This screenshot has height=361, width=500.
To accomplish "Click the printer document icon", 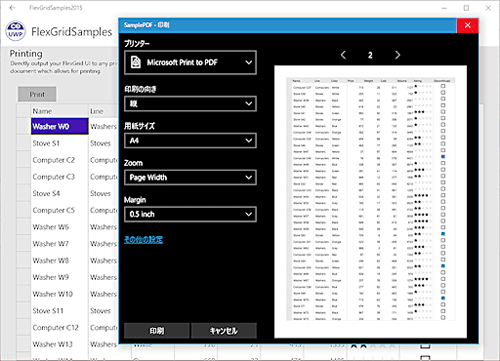I will (x=136, y=62).
